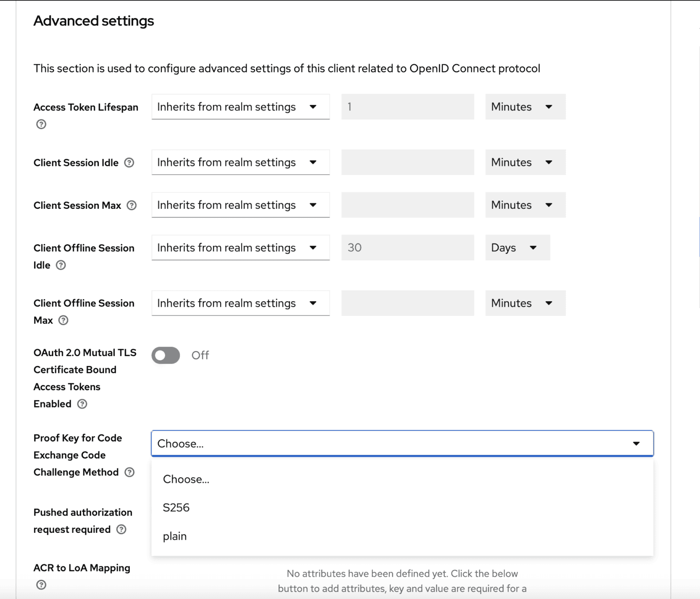This screenshot has width=700, height=599.
Task: Expand the Client Session Max unit dropdown
Action: pyautogui.click(x=525, y=205)
